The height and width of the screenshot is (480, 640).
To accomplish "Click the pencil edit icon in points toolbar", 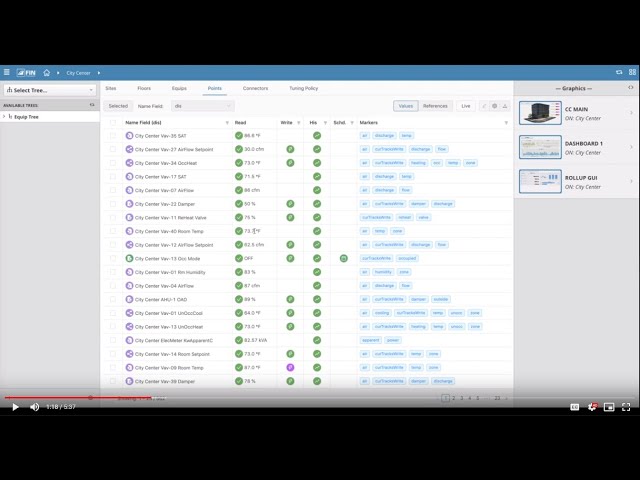I will (x=484, y=106).
